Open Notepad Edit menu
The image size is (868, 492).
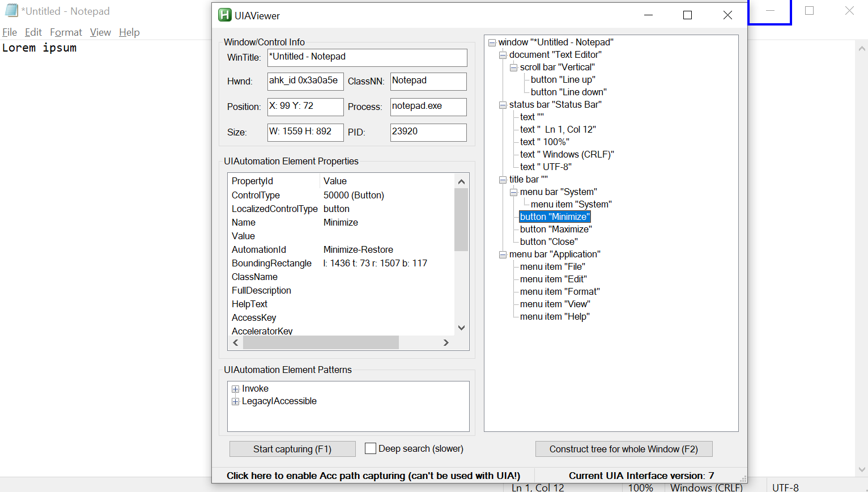coord(33,32)
